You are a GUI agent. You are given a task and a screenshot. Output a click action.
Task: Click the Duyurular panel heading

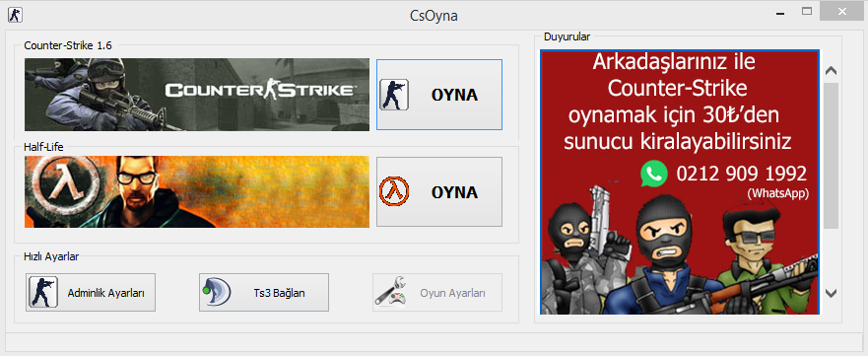567,37
